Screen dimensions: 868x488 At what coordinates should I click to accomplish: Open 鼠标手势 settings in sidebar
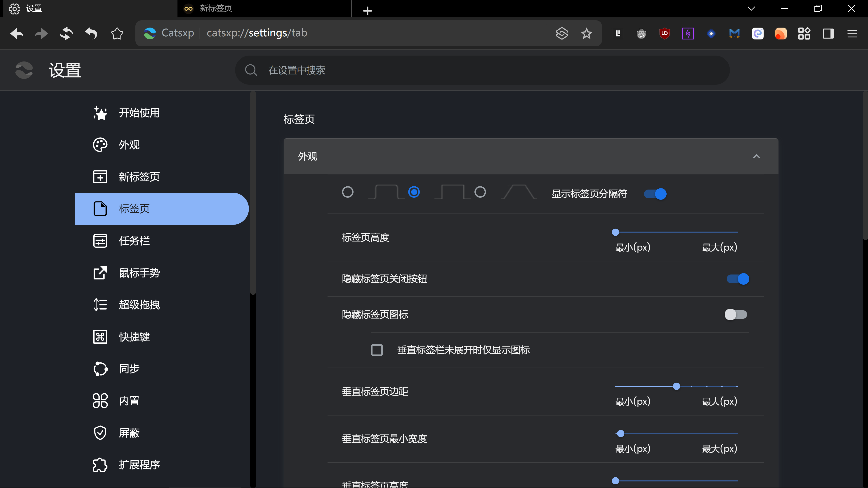(139, 273)
